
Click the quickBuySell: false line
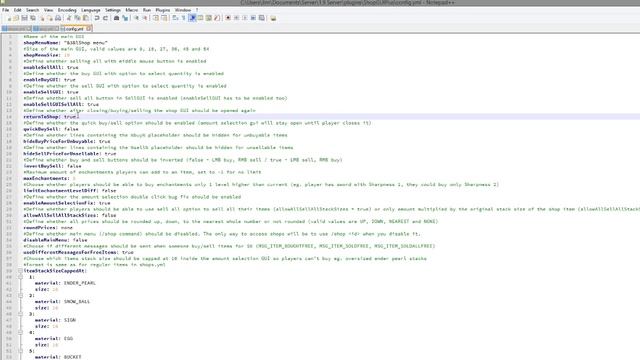[51, 129]
